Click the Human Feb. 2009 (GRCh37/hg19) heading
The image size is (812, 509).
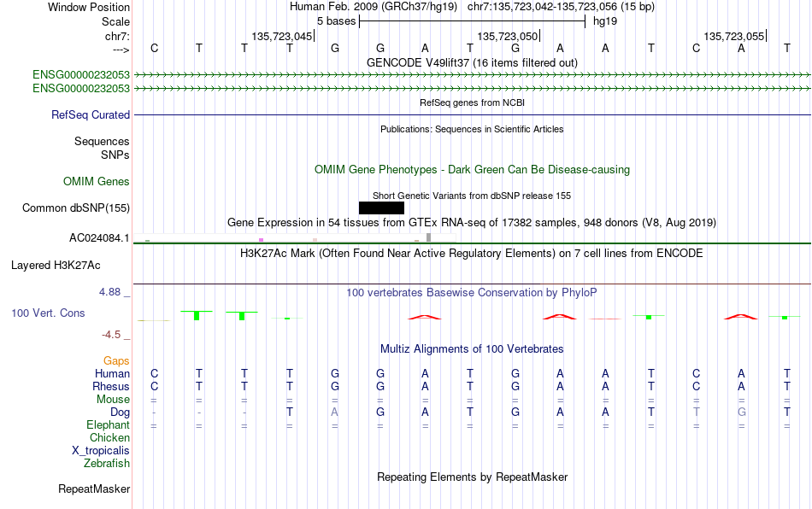374,7
